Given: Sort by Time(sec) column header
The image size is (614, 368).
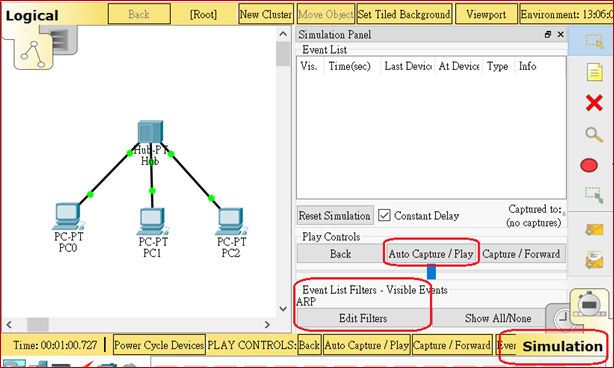Looking at the screenshot, I should click(x=352, y=66).
